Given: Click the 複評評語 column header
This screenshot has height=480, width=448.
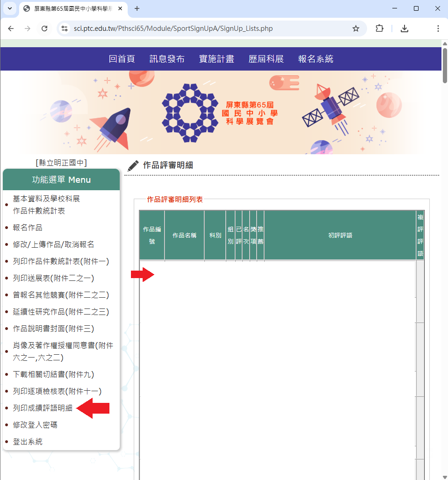Looking at the screenshot, I should (420, 235).
